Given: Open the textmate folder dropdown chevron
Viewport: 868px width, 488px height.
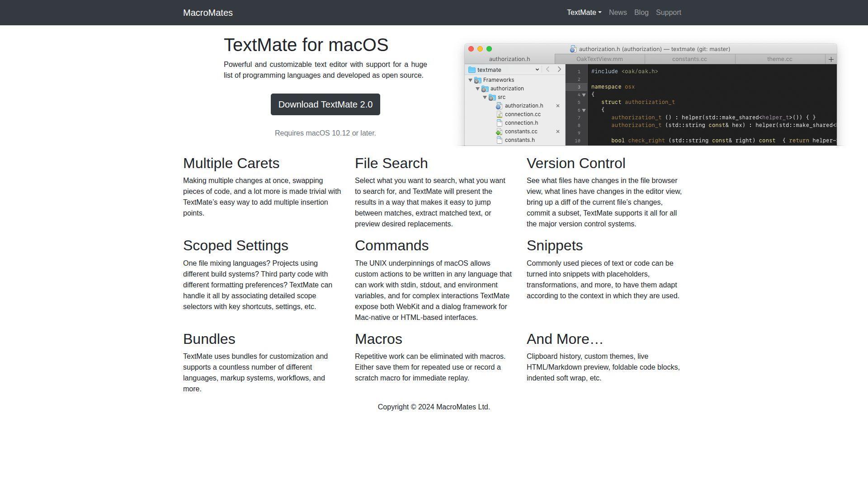Looking at the screenshot, I should 537,70.
